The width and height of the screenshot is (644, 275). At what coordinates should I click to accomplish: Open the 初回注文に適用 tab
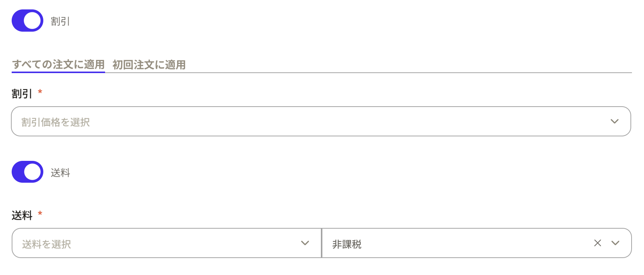[149, 65]
